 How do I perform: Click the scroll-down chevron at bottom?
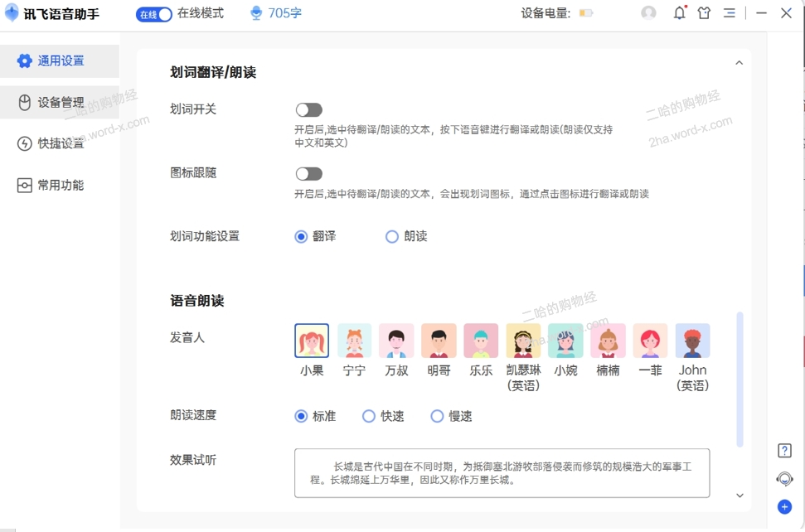click(x=740, y=496)
